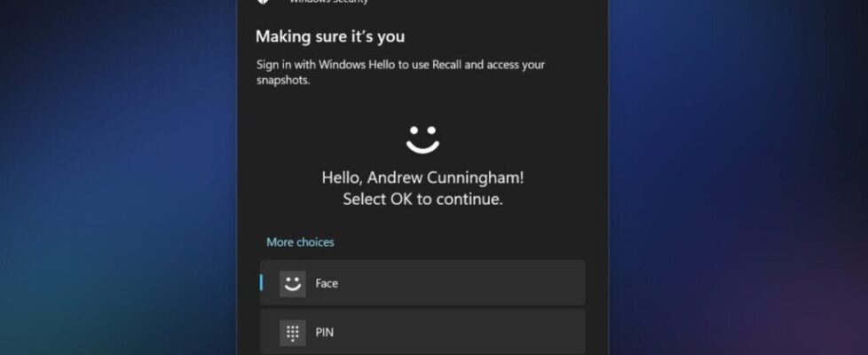Open the More choices link
Viewport: 868px width, 355px height.
click(300, 241)
